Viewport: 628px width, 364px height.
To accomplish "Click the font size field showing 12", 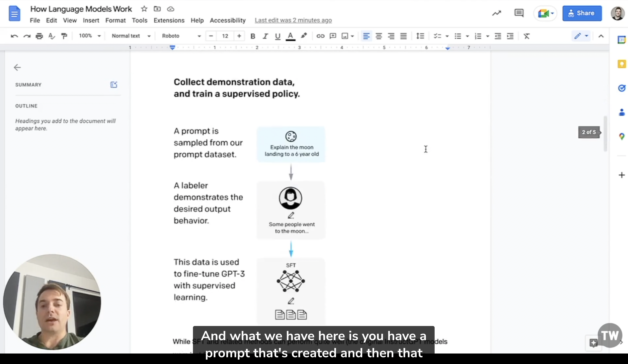I will 225,36.
